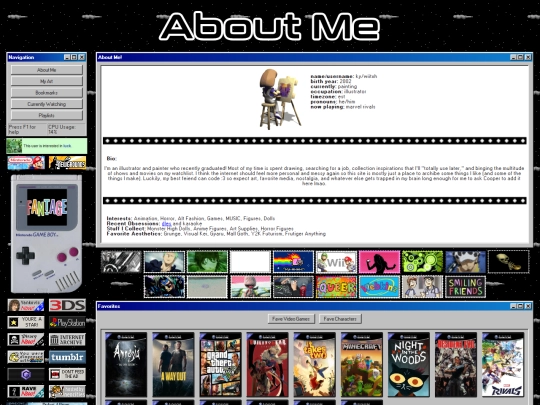Click the Wii Mario and Luigi stamp

point(336,262)
